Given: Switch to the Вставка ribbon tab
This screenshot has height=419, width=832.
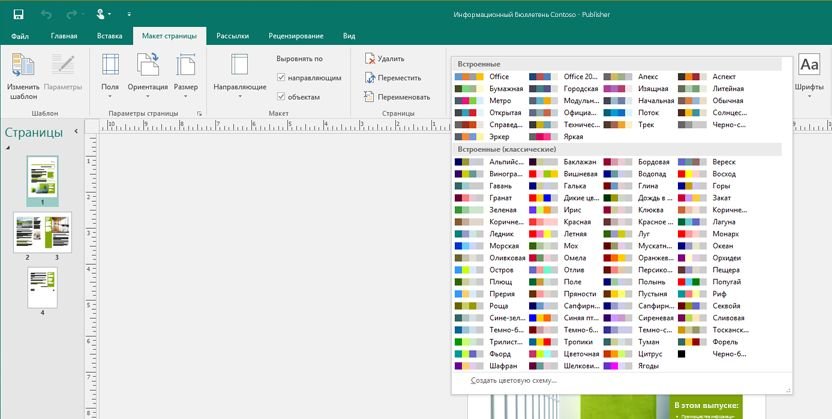Looking at the screenshot, I should [x=110, y=36].
